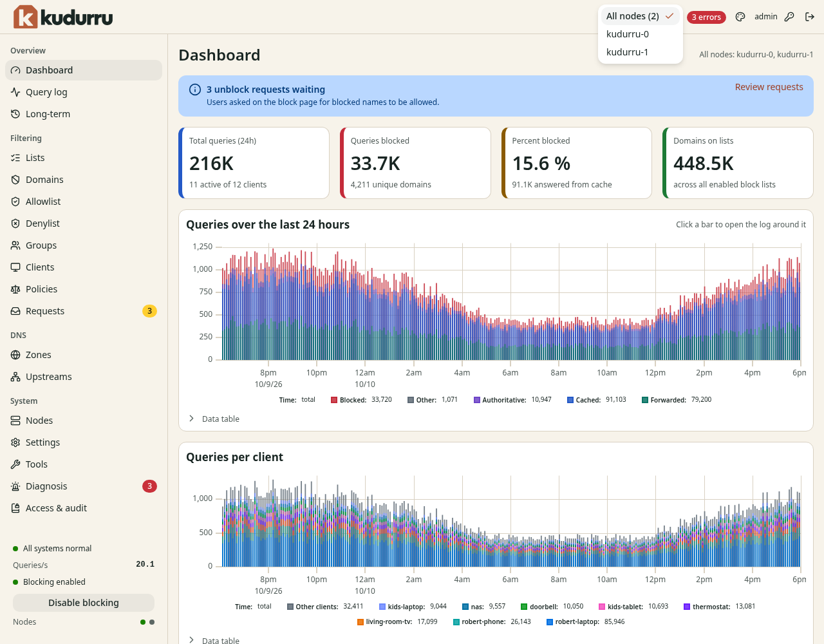Click the Allowlist shield-check icon
This screenshot has width=824, height=644.
tap(15, 202)
